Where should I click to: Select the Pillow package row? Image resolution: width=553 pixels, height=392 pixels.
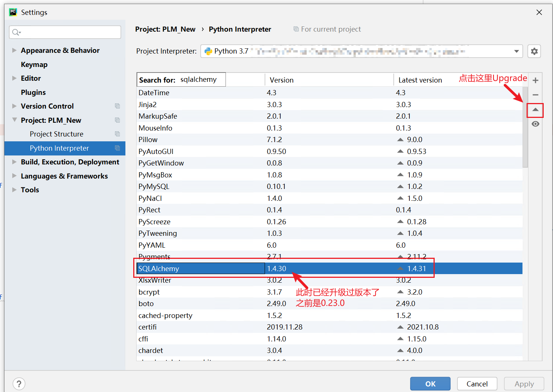tap(329, 139)
